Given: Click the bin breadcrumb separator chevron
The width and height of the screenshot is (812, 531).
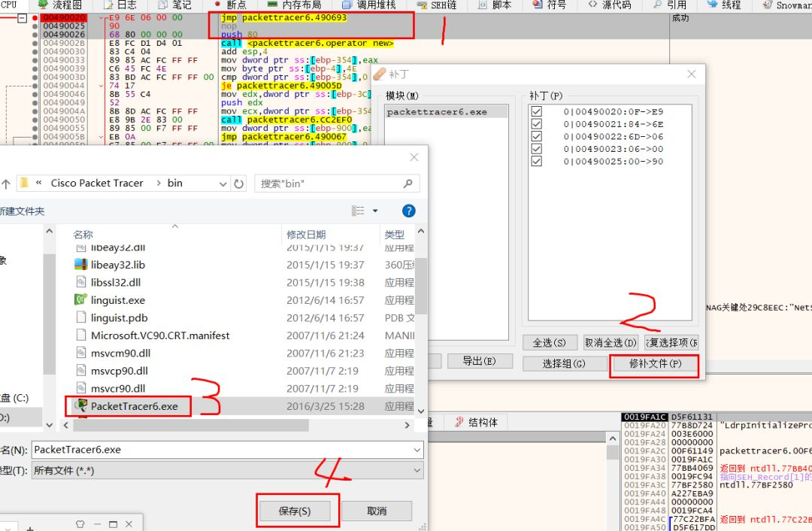Looking at the screenshot, I should click(158, 183).
